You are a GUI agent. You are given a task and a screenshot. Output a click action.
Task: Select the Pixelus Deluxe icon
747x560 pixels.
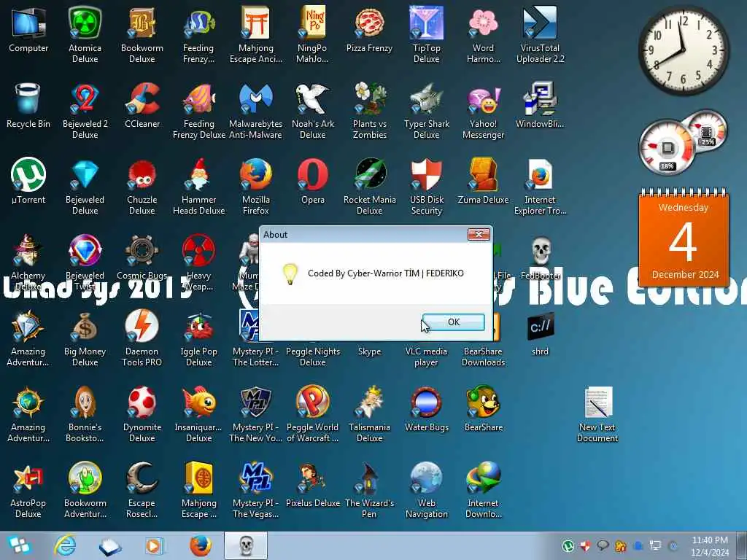(x=312, y=485)
